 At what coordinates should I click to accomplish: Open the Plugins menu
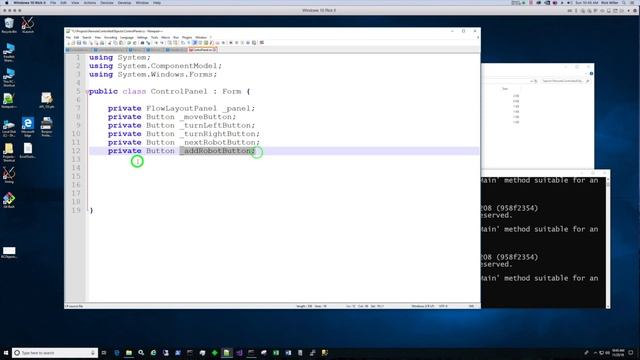click(x=187, y=37)
